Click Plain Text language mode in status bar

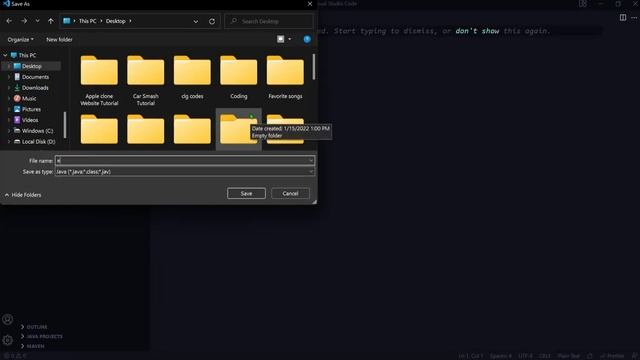569,356
